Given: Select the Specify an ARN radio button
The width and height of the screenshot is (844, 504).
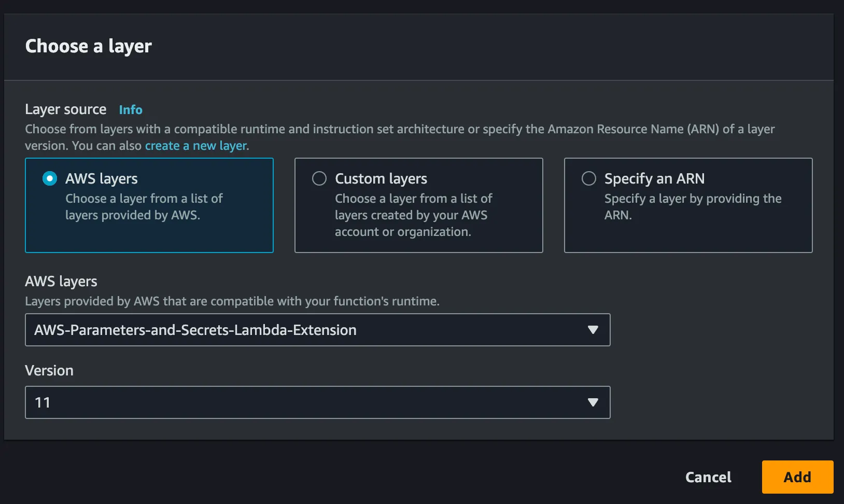Looking at the screenshot, I should click(589, 179).
